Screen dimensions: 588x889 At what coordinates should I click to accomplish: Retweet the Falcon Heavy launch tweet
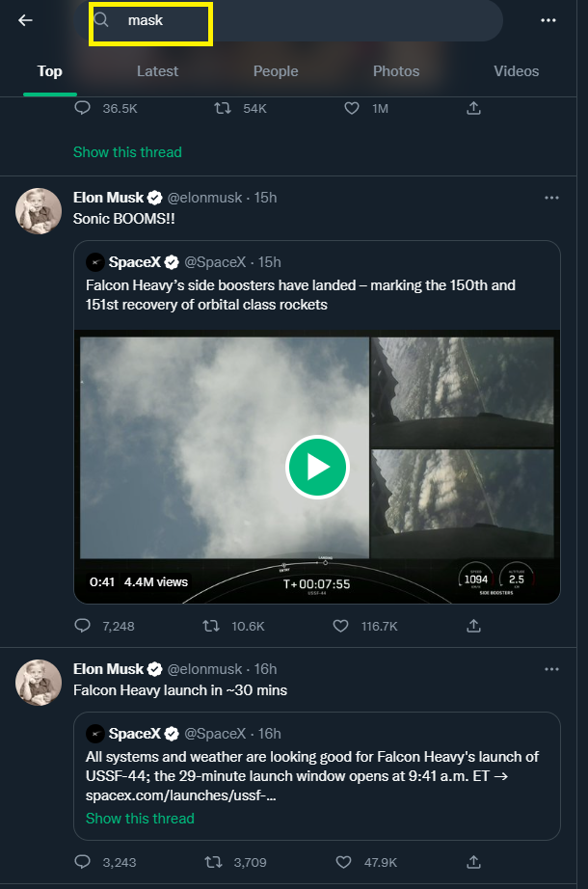tap(211, 862)
